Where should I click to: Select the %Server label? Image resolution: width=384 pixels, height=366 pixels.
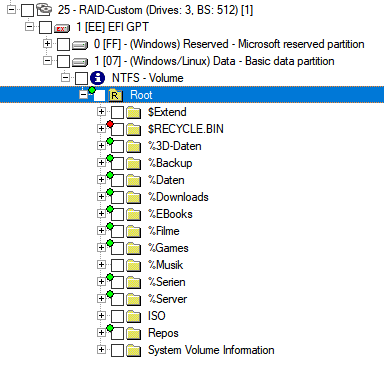167,299
